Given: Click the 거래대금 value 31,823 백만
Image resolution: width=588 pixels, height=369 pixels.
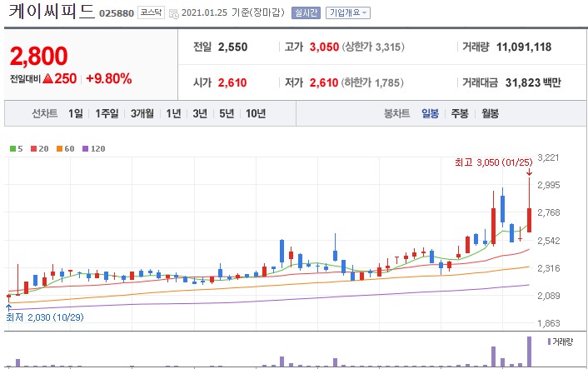Looking at the screenshot, I should point(533,82).
